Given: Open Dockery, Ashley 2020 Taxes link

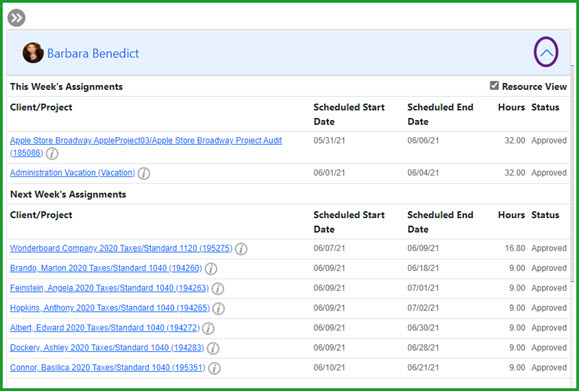Looking at the screenshot, I should pos(107,348).
